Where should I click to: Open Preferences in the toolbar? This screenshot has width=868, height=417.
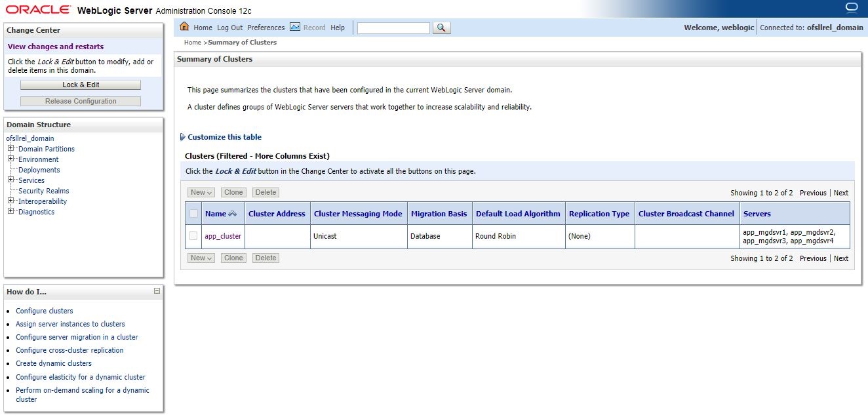click(266, 28)
